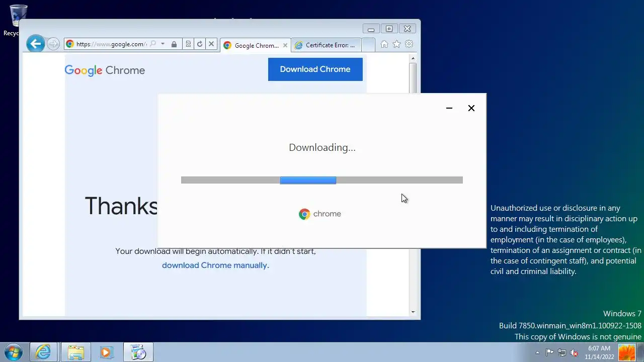The image size is (644, 362).
Task: Open Favorites with the star icon
Action: pos(396,44)
